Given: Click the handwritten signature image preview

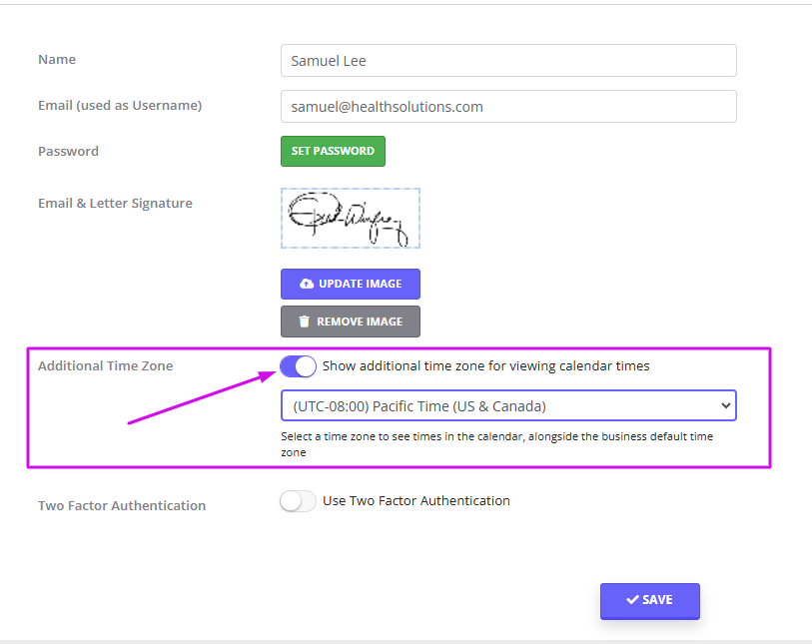Looking at the screenshot, I should 350,218.
